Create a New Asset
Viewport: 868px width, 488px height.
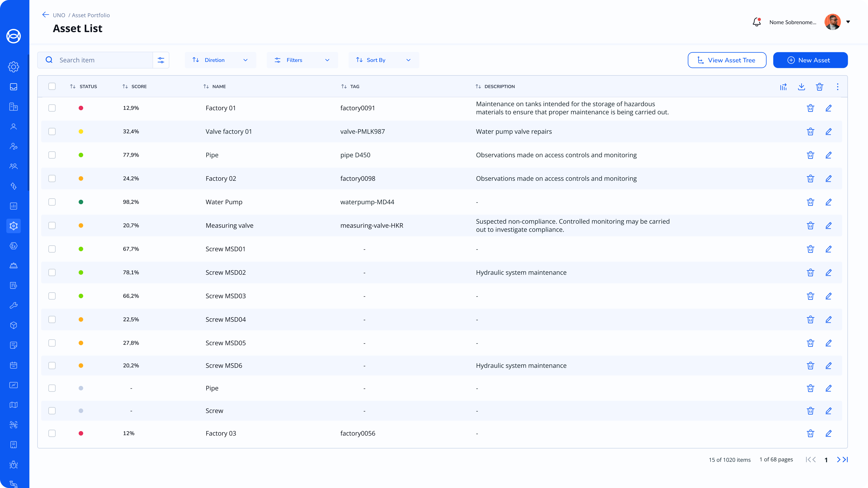(810, 60)
